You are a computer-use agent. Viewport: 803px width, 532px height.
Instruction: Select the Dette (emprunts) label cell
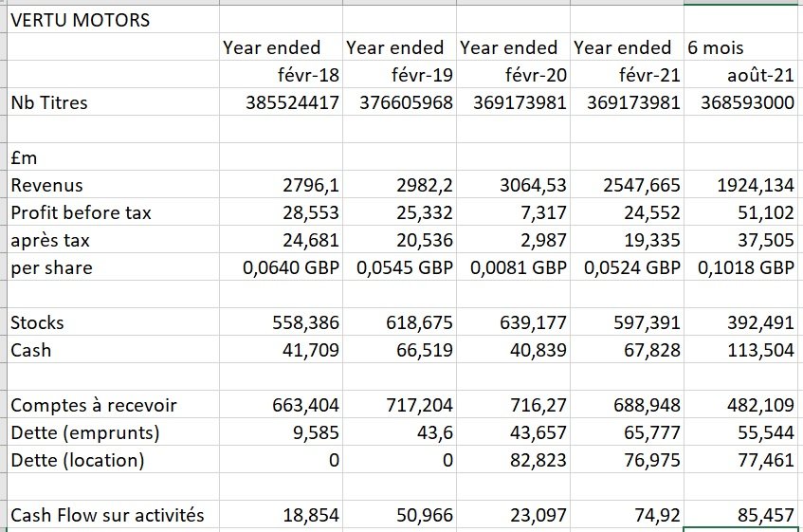tap(84, 433)
